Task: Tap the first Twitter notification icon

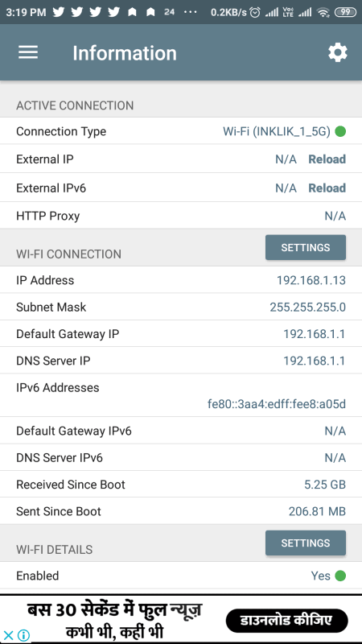Action: [59, 12]
